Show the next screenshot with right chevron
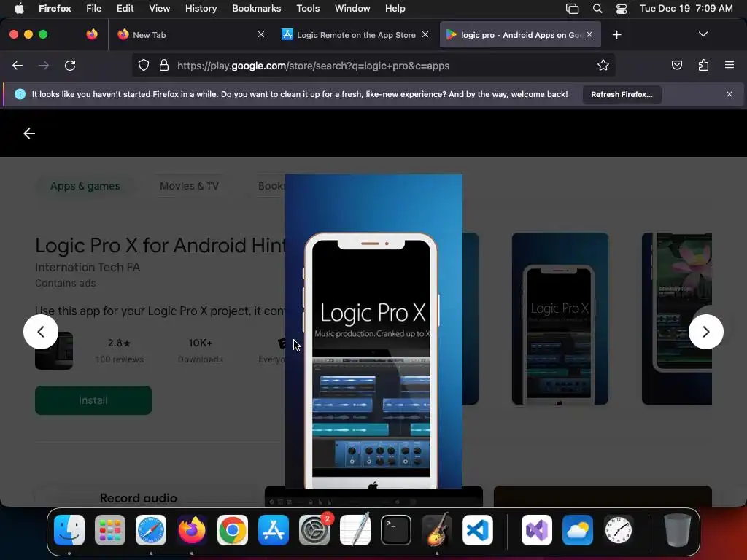The width and height of the screenshot is (747, 560). (706, 332)
